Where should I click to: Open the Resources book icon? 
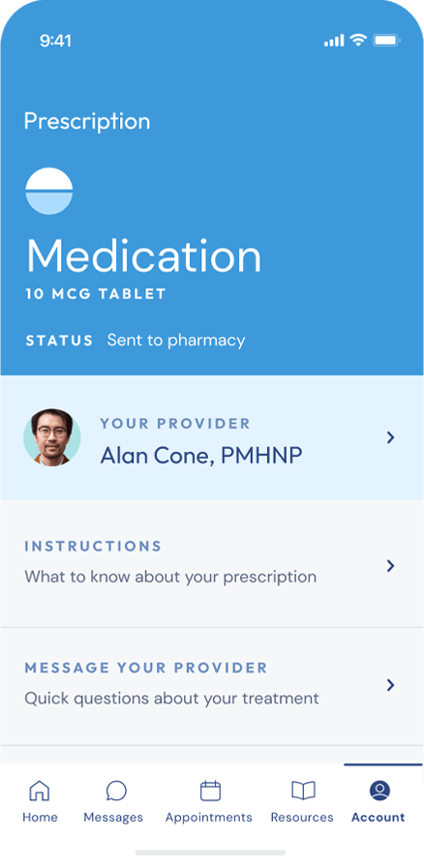[x=303, y=791]
